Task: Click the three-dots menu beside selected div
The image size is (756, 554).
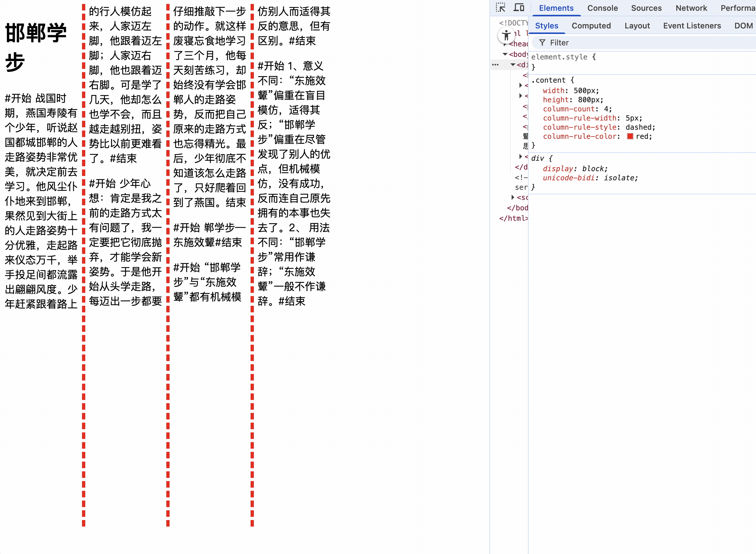Action: pos(495,65)
